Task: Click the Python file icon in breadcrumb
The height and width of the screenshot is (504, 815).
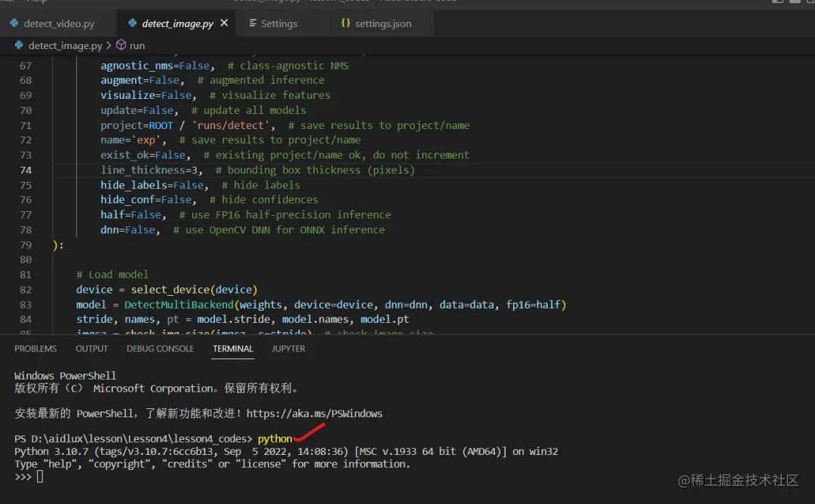Action: (19, 45)
